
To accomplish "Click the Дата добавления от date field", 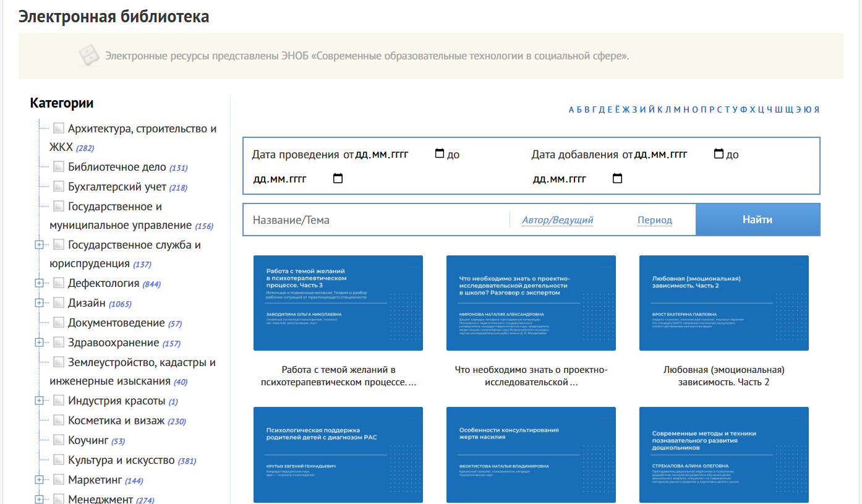I will (x=680, y=154).
